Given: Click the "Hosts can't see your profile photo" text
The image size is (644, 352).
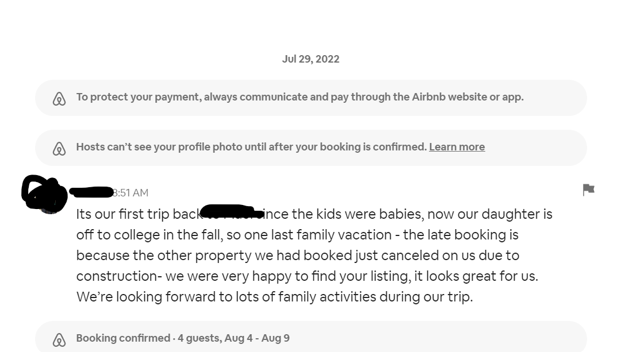Looking at the screenshot, I should [x=251, y=147].
